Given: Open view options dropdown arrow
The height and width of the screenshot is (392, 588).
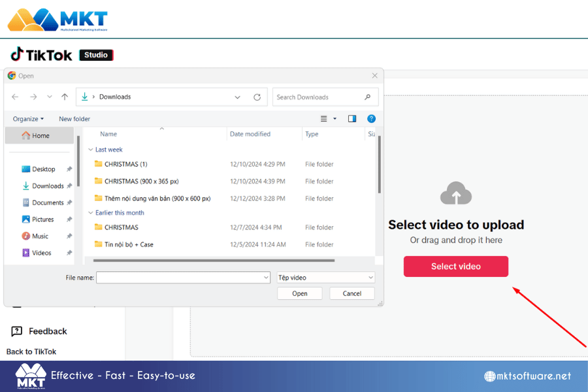Looking at the screenshot, I should pos(335,119).
